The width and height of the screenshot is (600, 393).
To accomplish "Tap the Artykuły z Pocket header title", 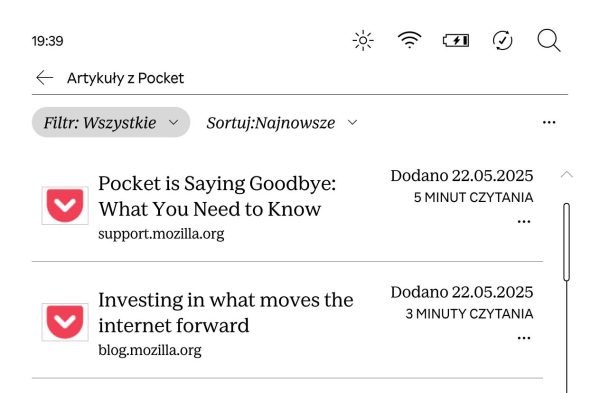I will 126,78.
